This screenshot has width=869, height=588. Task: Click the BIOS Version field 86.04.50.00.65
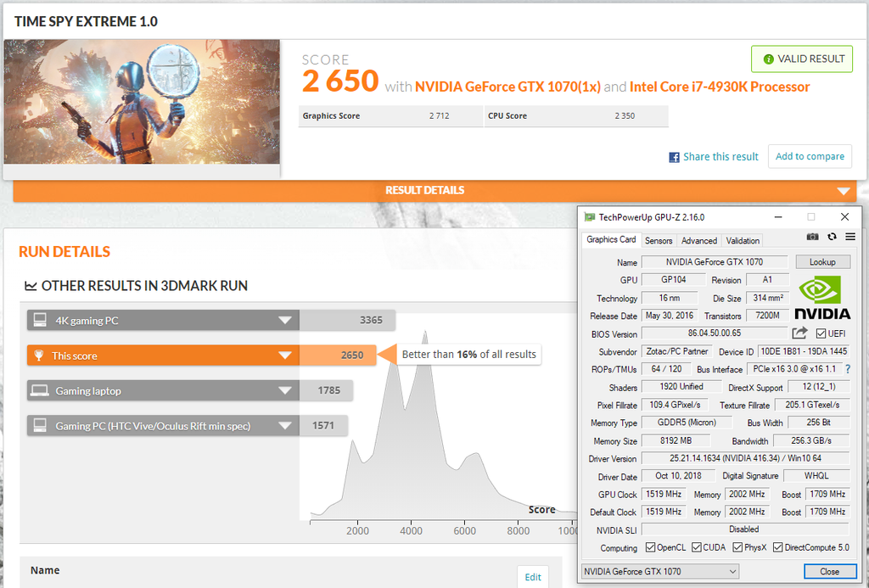(715, 333)
